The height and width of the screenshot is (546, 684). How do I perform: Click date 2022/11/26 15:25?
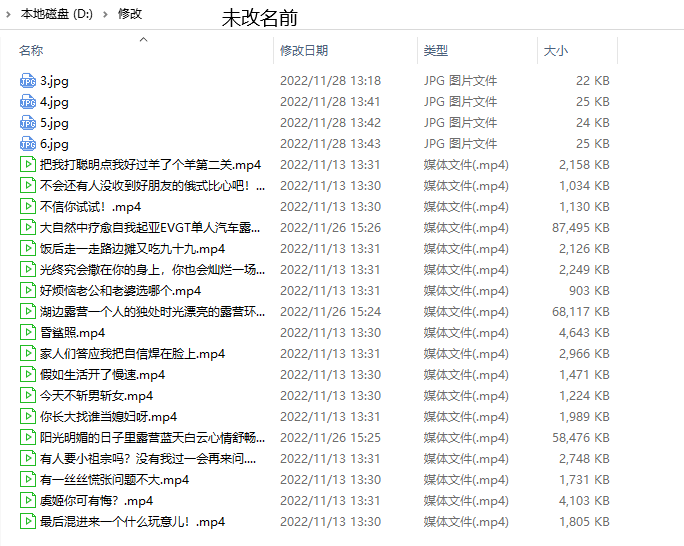(x=330, y=437)
